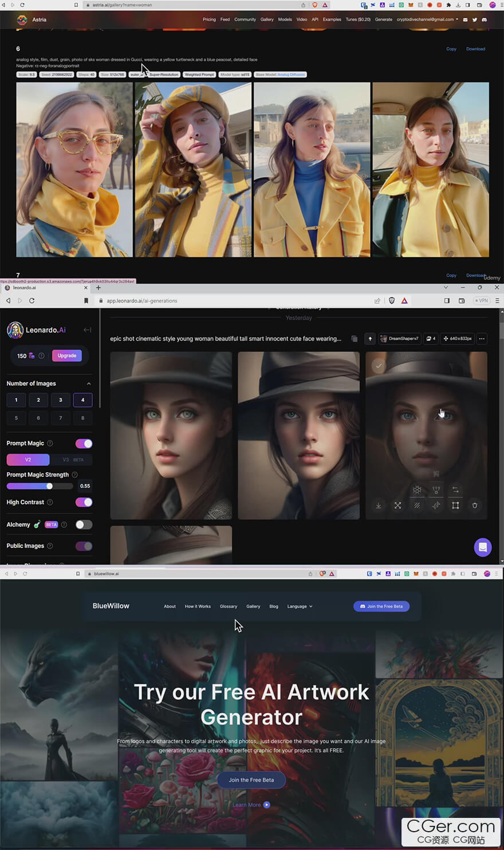Click the unzoom frame icon on hovered Leonardo image

point(455,506)
